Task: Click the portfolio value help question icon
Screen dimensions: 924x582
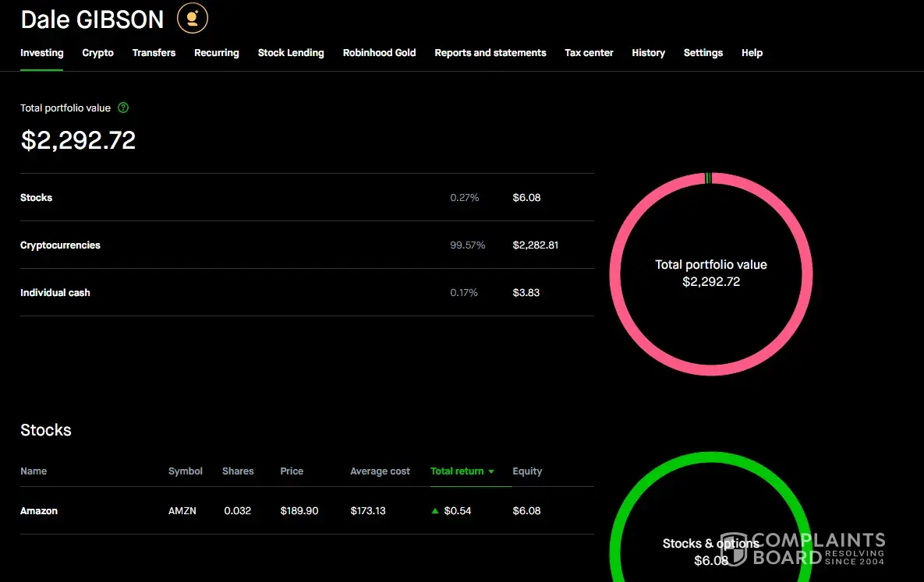Action: (x=123, y=108)
